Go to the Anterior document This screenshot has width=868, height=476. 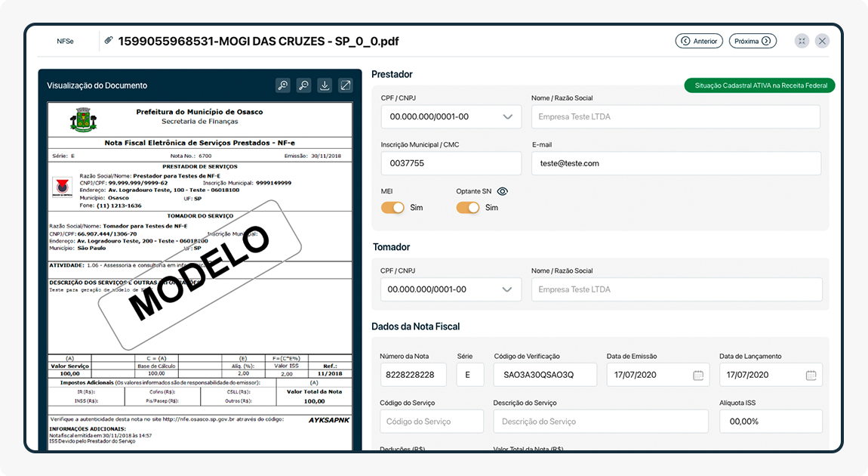pyautogui.click(x=699, y=41)
